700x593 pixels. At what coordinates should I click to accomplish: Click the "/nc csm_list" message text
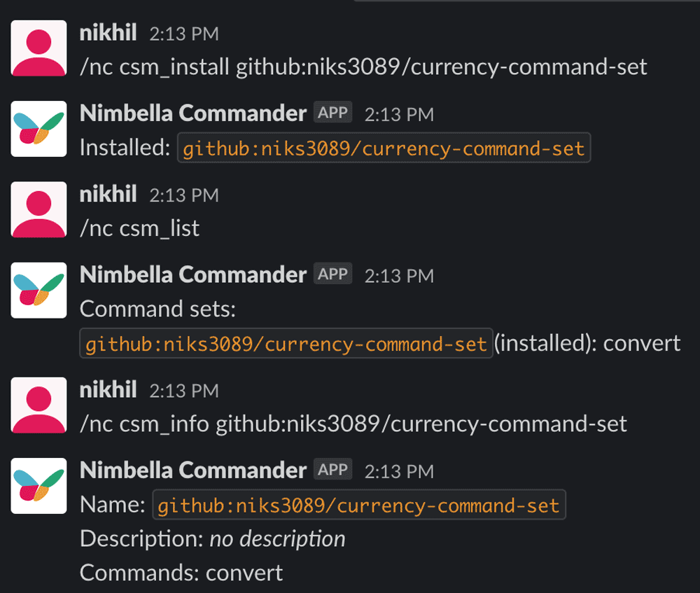coord(140,228)
